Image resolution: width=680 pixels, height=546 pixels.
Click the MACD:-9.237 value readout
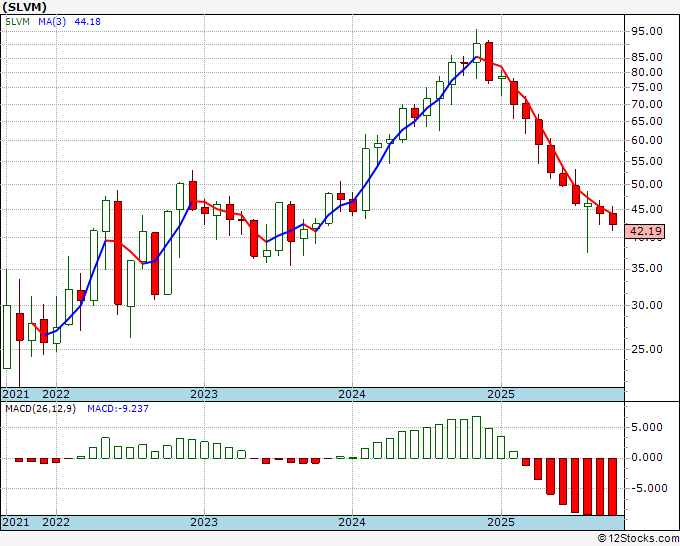click(x=118, y=409)
